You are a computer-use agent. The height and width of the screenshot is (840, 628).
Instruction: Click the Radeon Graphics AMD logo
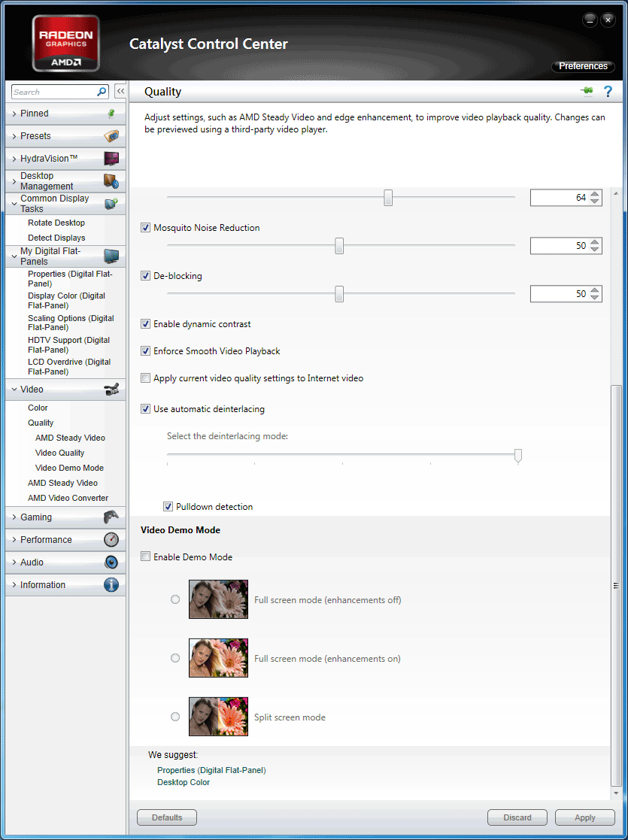click(x=65, y=43)
